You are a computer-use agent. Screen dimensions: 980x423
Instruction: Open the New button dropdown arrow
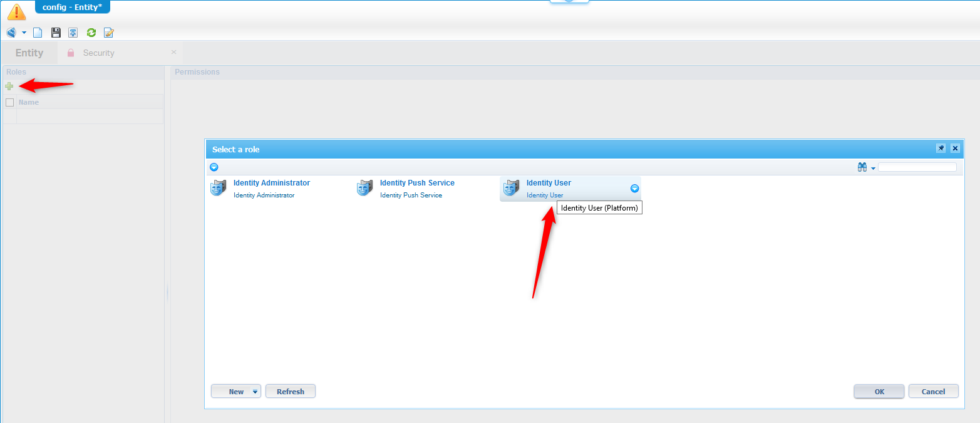click(x=255, y=392)
